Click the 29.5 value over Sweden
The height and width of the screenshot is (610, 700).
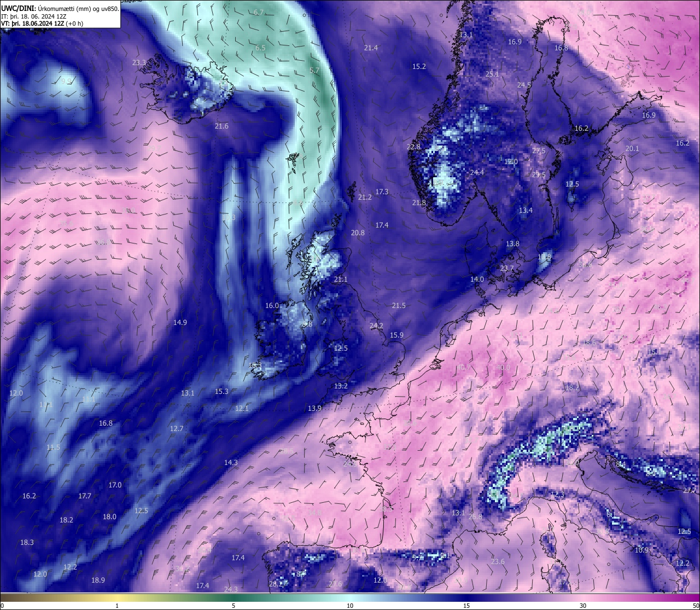539,175
